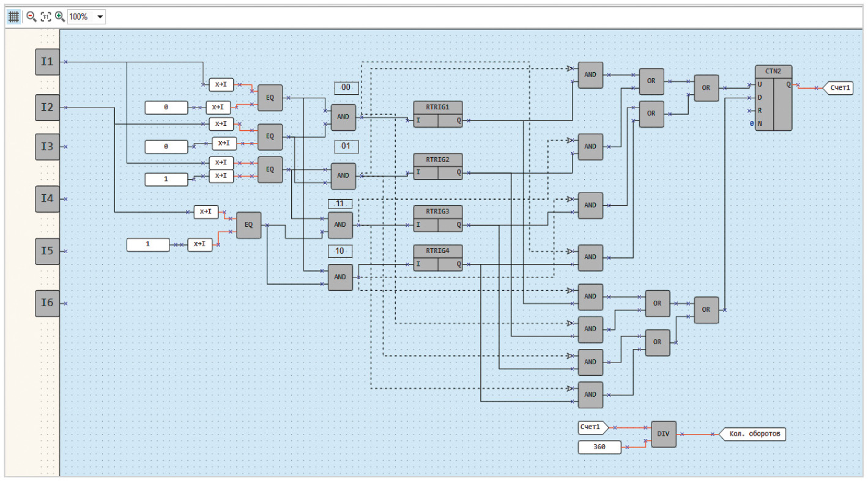
Task: Click the Счет1 variable connected to CTN2
Action: pyautogui.click(x=840, y=88)
